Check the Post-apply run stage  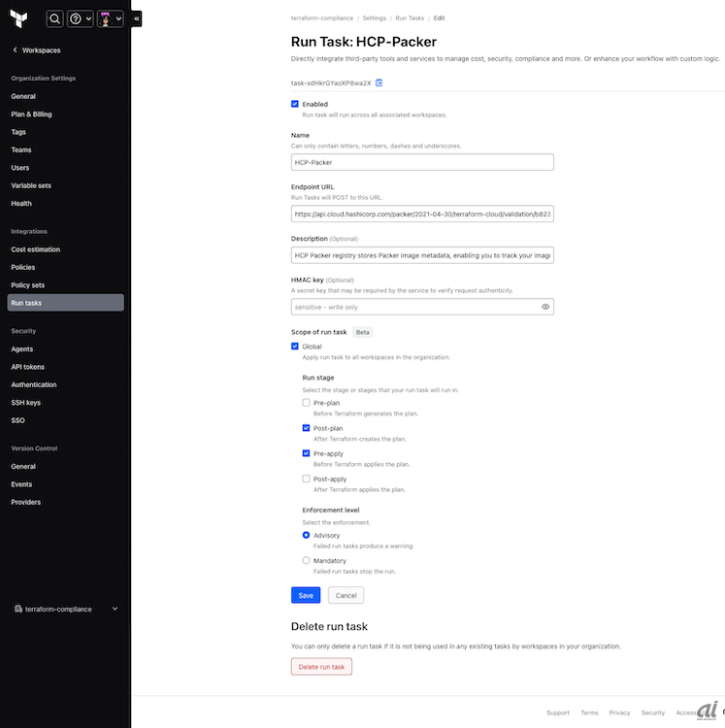click(x=306, y=479)
